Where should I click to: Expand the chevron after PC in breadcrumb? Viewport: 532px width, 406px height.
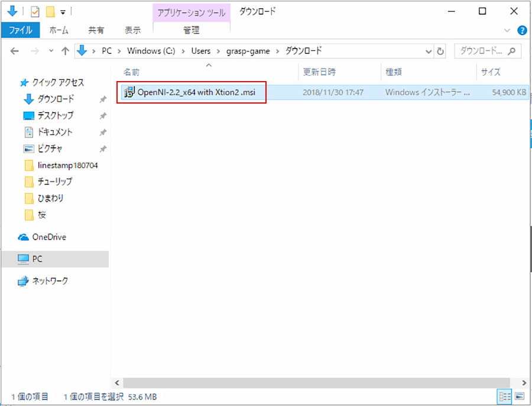click(119, 51)
